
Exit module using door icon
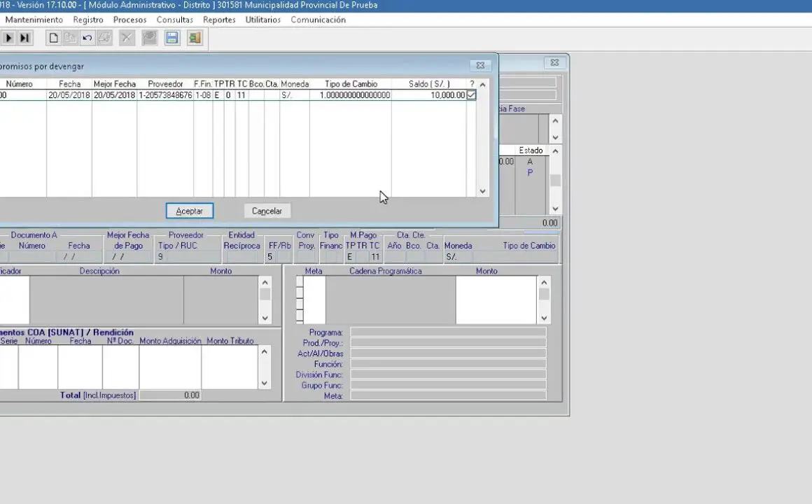[195, 38]
